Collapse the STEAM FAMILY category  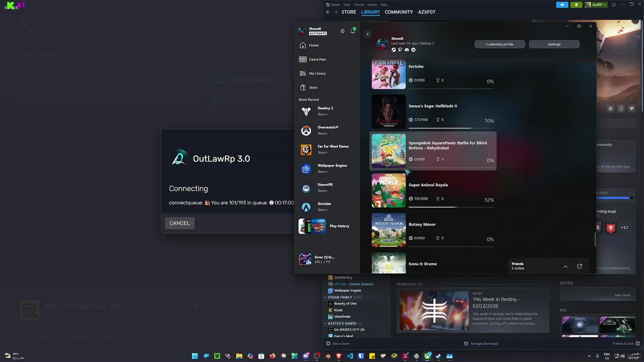[x=326, y=297]
